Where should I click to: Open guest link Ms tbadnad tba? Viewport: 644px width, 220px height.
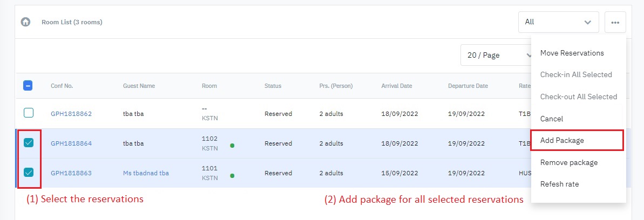point(146,173)
